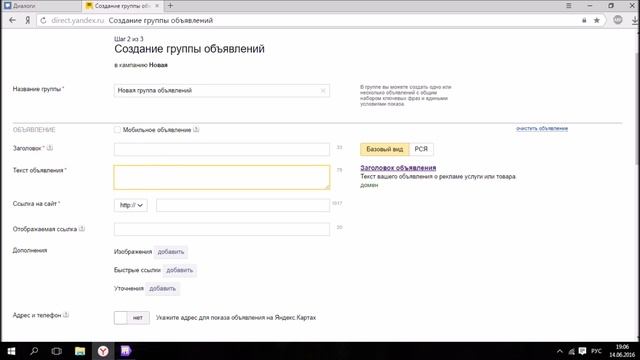Open the taskbar clock and date
Viewport: 640px width, 360px height.
622,351
